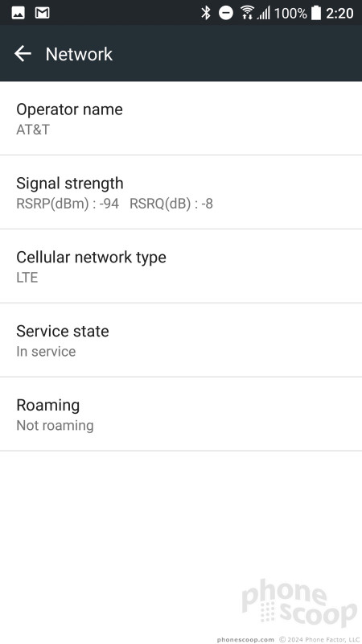The width and height of the screenshot is (362, 644).
Task: Tap the do-not-disturb status icon
Action: (226, 13)
